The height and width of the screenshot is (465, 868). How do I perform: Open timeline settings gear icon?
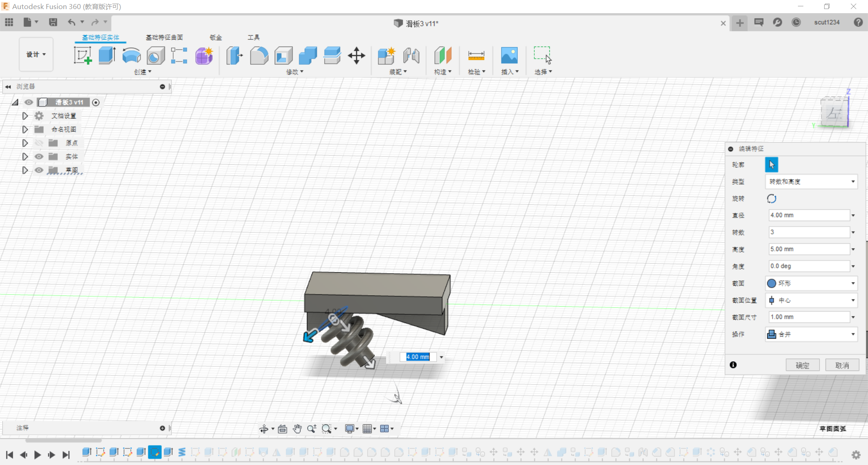tap(856, 454)
